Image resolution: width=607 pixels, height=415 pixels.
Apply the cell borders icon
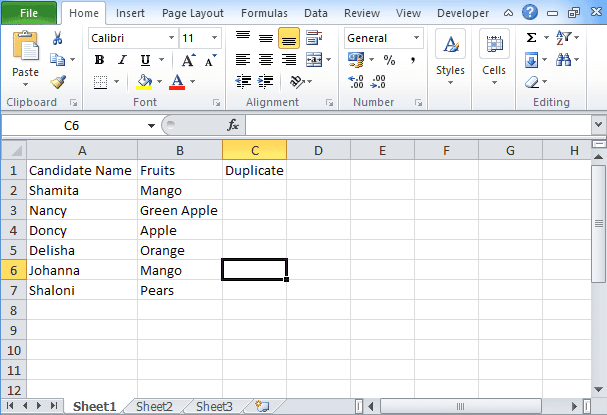click(101, 82)
